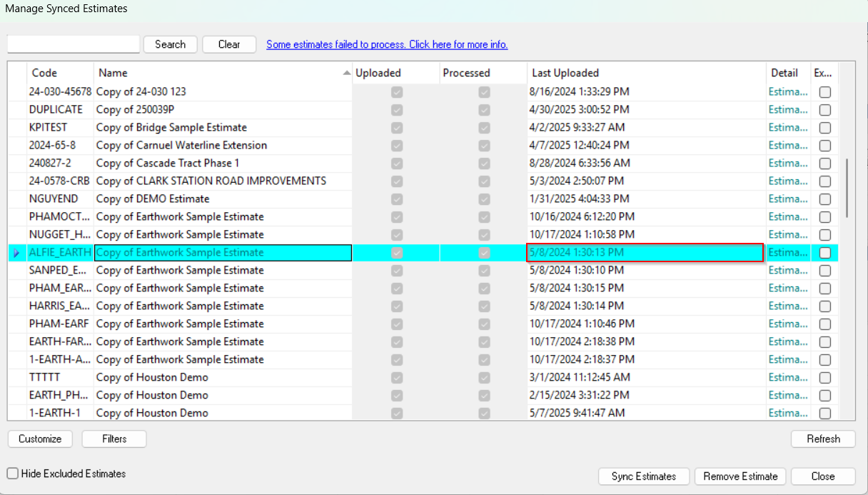Tick Exclude checkbox for the highlighted ALFIE_EARTH row
Image resolution: width=868 pixels, height=495 pixels.
coord(824,253)
